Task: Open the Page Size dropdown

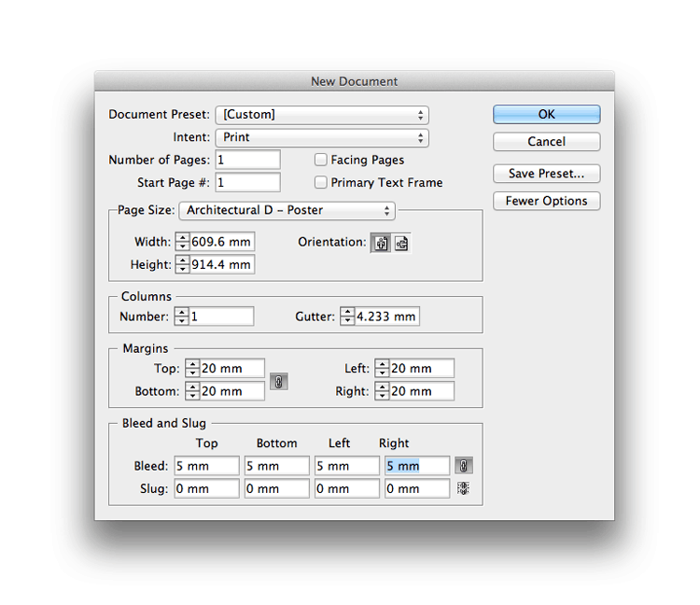Action: pyautogui.click(x=287, y=210)
